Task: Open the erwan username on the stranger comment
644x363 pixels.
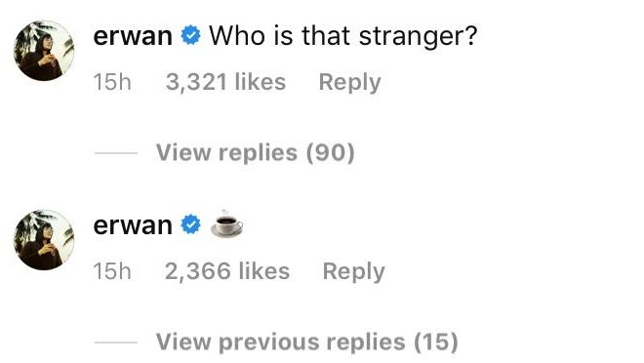Action: tap(133, 36)
